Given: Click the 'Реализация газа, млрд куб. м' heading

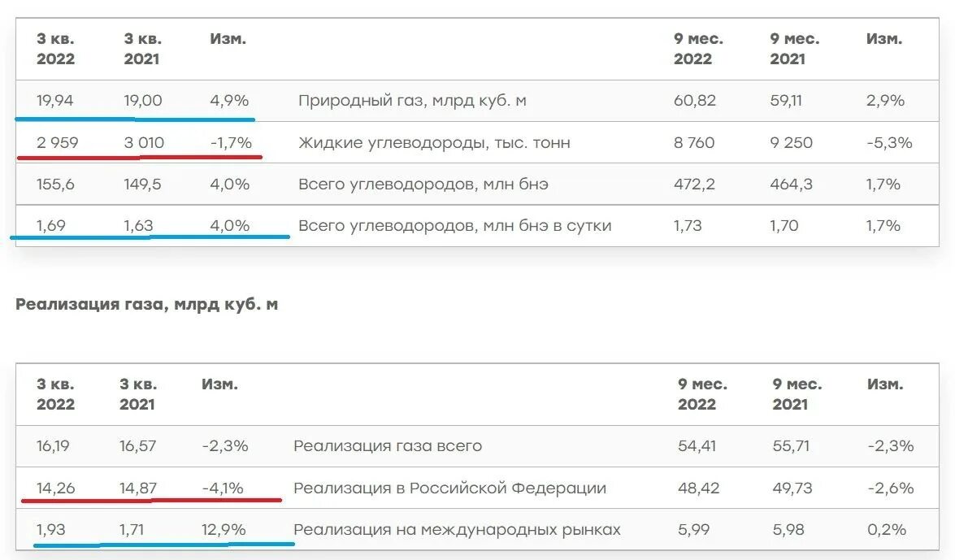Looking at the screenshot, I should tap(146, 305).
